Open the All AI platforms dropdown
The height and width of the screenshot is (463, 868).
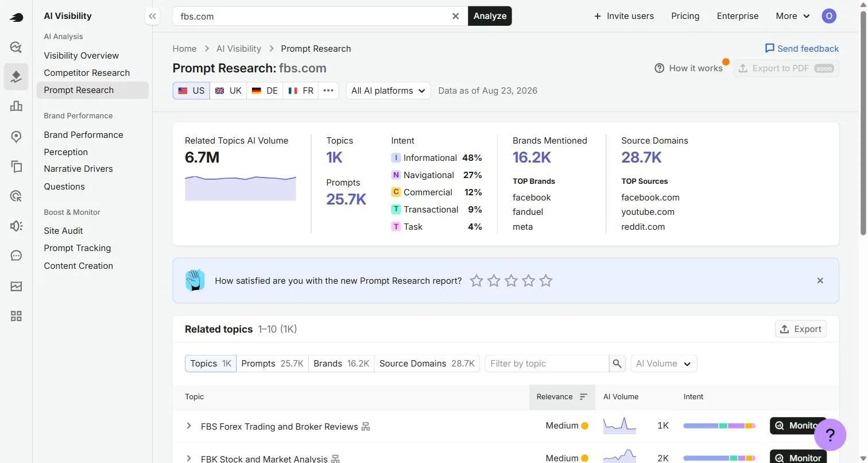[388, 90]
